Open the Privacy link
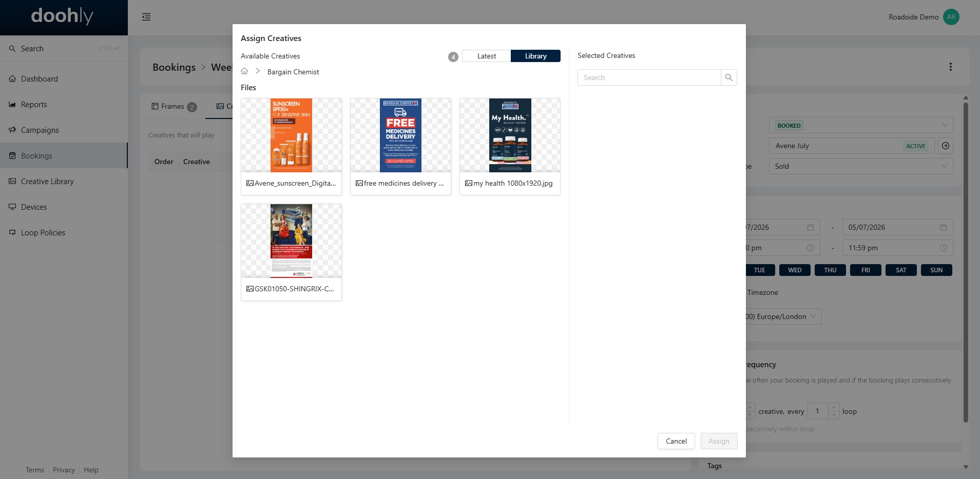The height and width of the screenshot is (479, 980). pyautogui.click(x=64, y=470)
